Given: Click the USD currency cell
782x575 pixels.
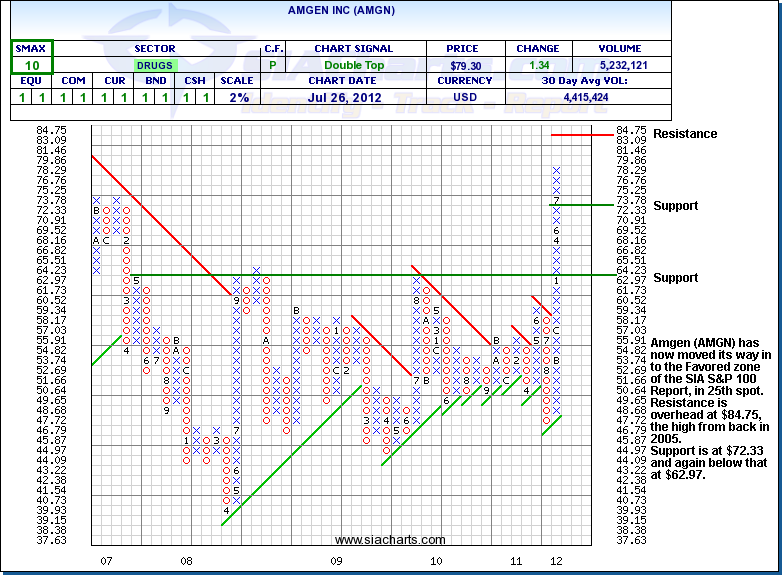Looking at the screenshot, I should [x=462, y=97].
